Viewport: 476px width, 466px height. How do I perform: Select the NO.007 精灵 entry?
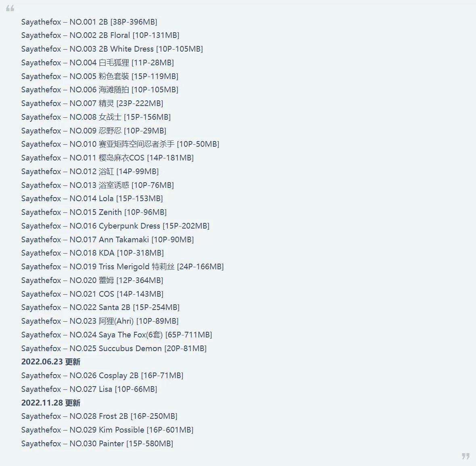click(92, 104)
